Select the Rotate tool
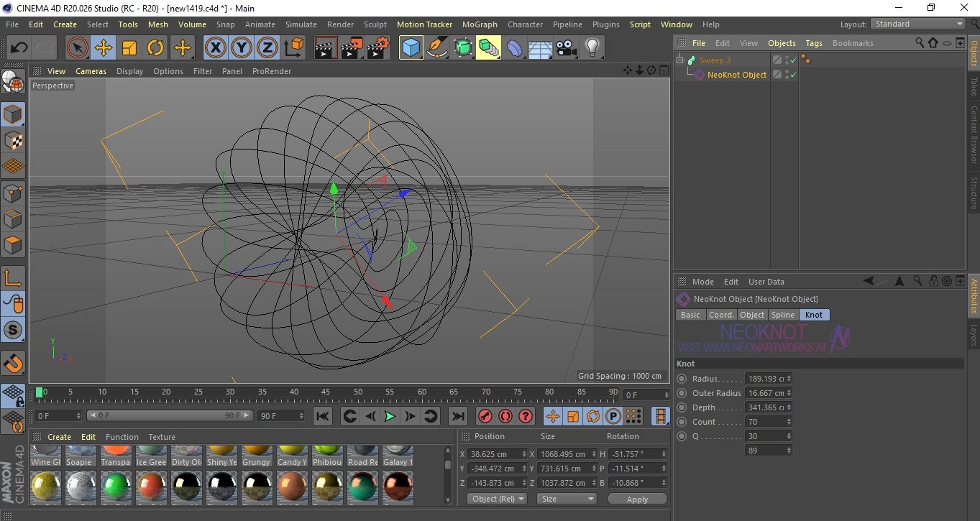The height and width of the screenshot is (521, 980). click(155, 48)
